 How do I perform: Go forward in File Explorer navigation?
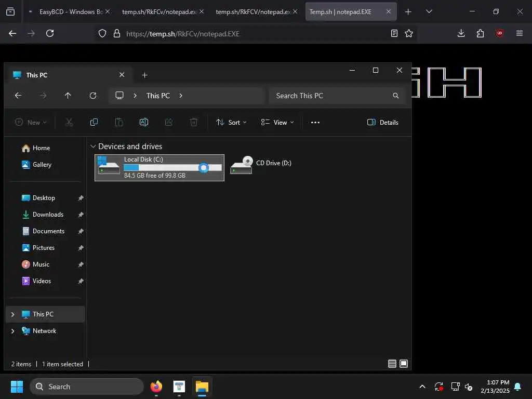point(43,96)
